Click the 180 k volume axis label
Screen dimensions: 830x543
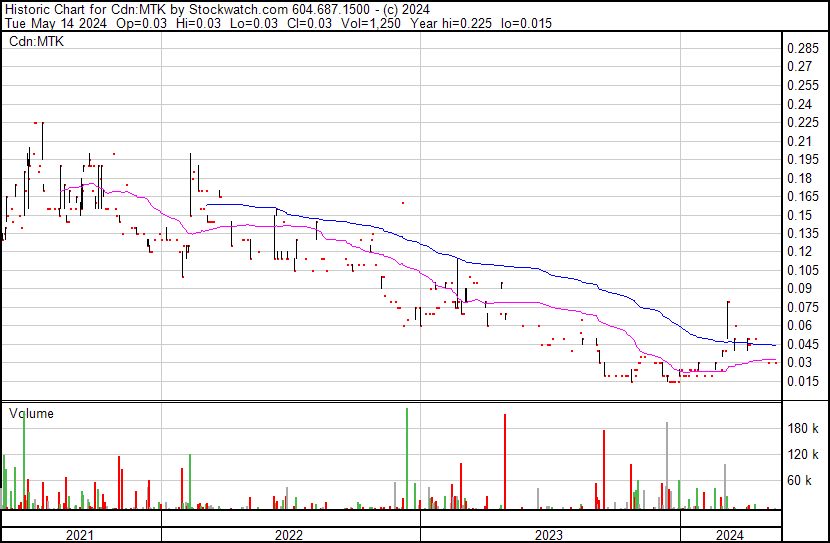coord(802,428)
